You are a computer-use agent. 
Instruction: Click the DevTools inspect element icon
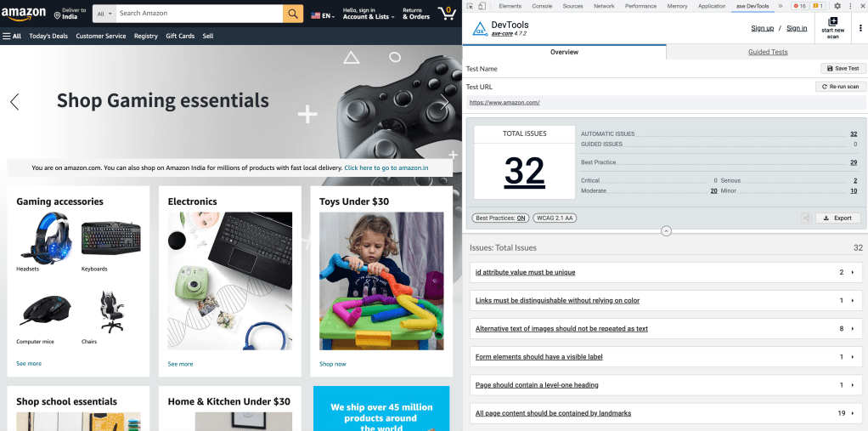470,6
